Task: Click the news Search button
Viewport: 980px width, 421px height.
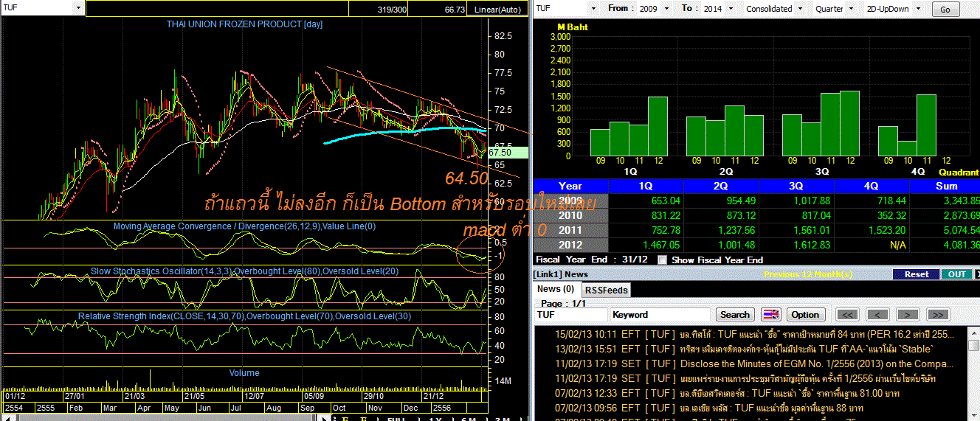Action: pos(735,315)
